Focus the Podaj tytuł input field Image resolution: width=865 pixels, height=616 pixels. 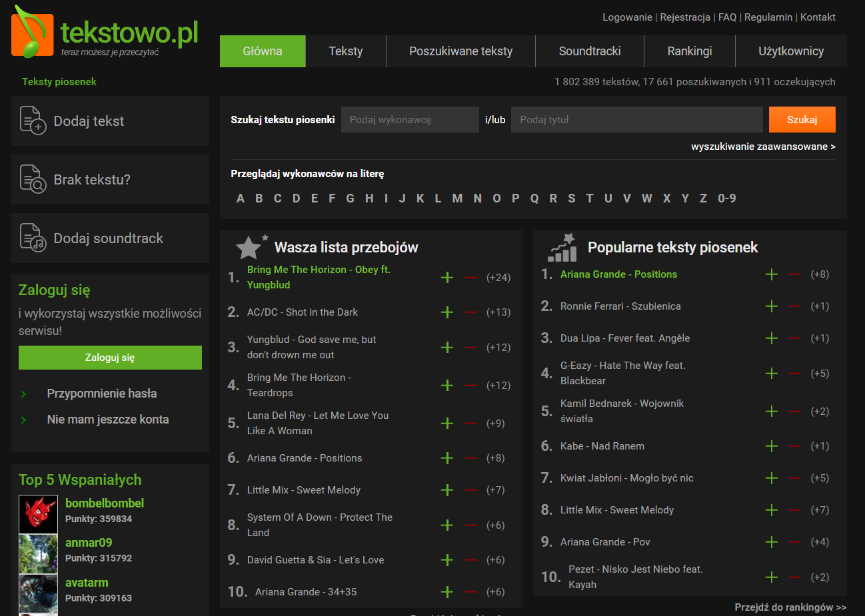point(637,119)
